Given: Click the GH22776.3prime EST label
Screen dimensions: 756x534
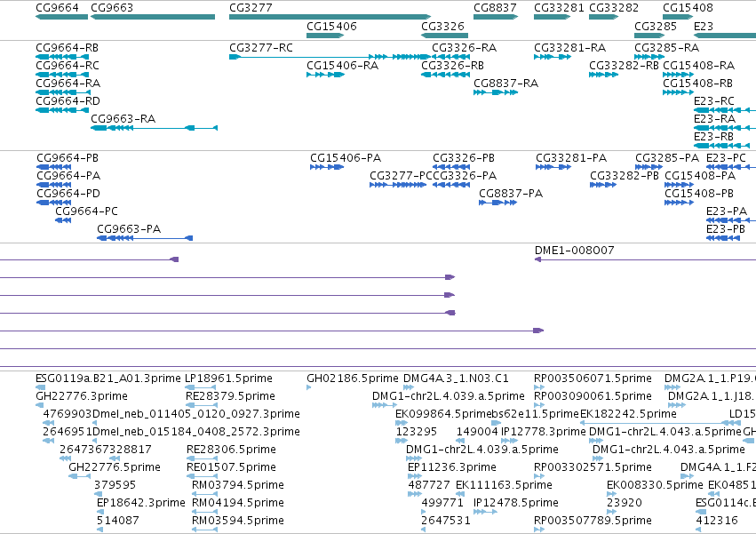Looking at the screenshot, I should point(82,396).
